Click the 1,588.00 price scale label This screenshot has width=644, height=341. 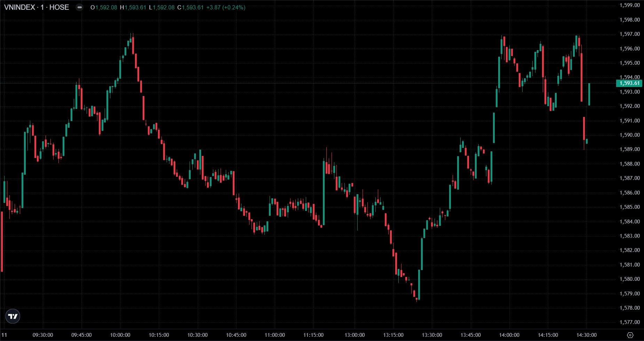coord(629,164)
